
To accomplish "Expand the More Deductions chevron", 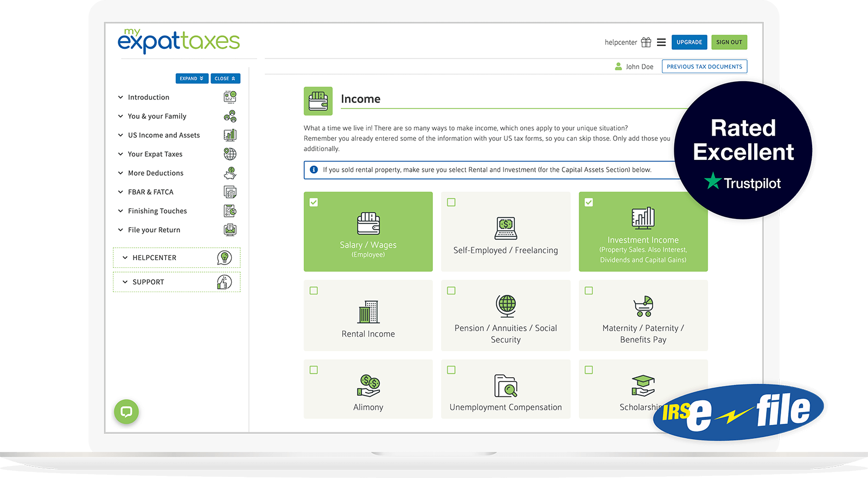I will 120,173.
